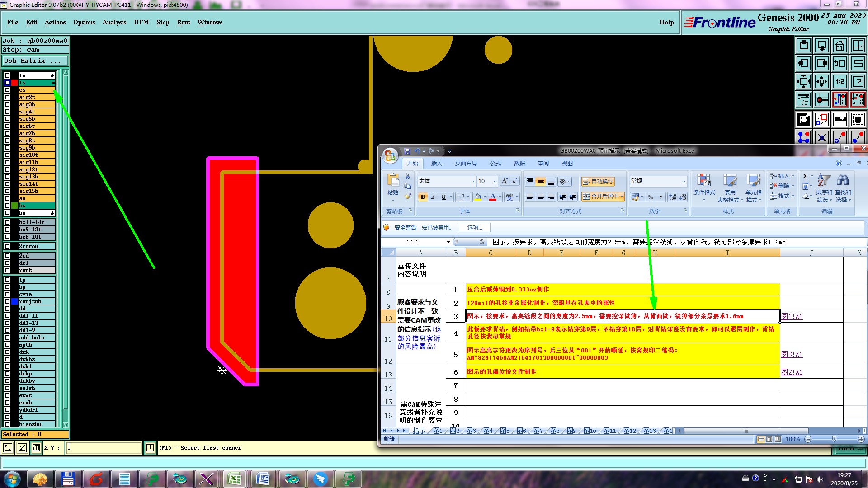Click the undo rotate-rectangle icon in Genesis toolbar

pyautogui.click(x=840, y=63)
